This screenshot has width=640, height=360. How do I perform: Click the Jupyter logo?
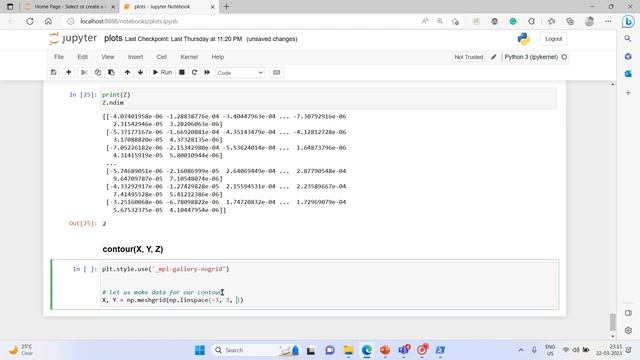click(x=73, y=39)
